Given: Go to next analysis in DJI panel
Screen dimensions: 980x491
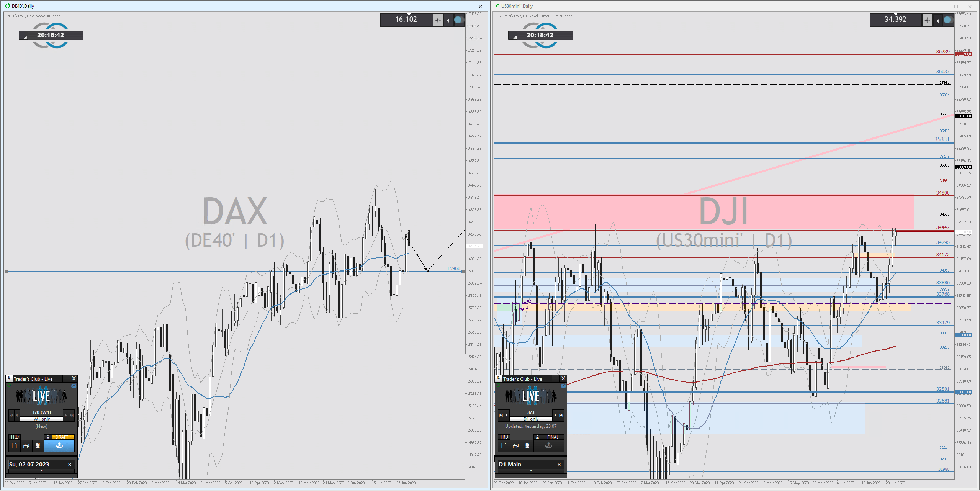Looking at the screenshot, I should (555, 415).
